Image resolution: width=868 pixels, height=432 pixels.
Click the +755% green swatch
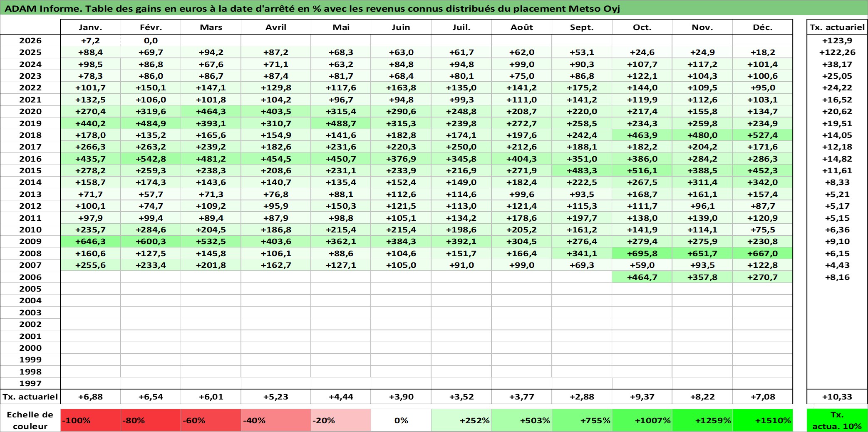tap(582, 420)
